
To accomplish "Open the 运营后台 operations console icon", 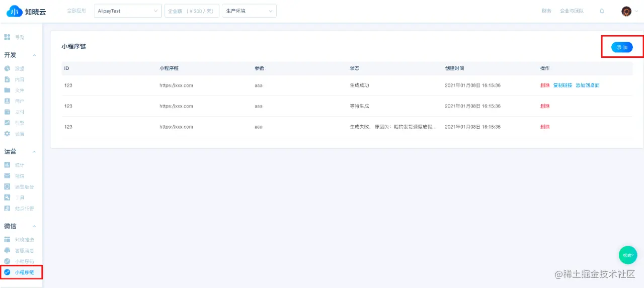I will coord(7,186).
